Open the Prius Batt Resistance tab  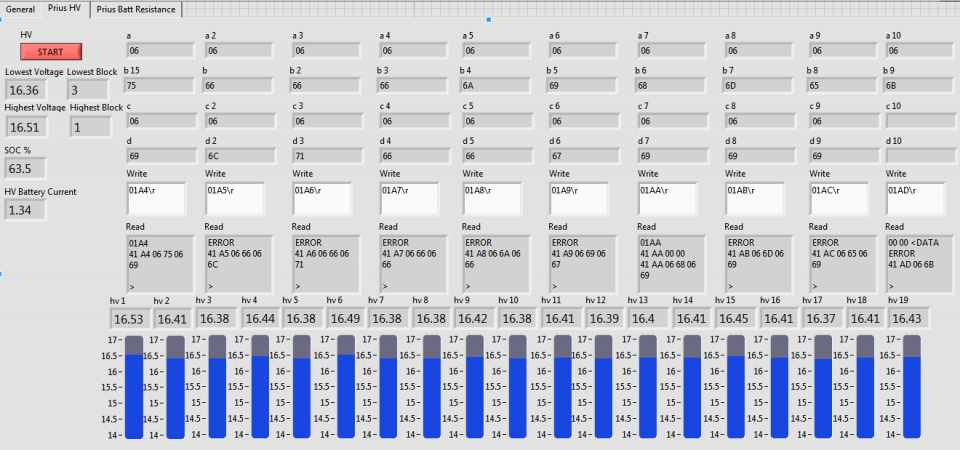[136, 9]
